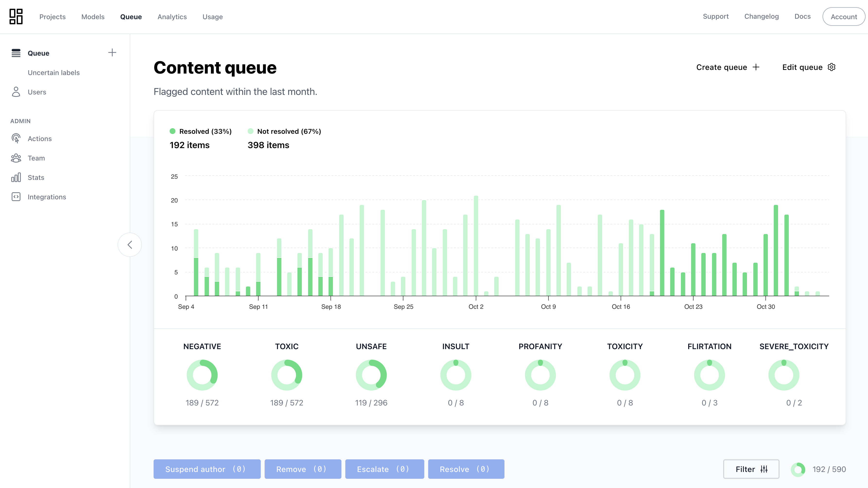The width and height of the screenshot is (868, 488).
Task: Click the '192 / 590' total count
Action: point(829,469)
